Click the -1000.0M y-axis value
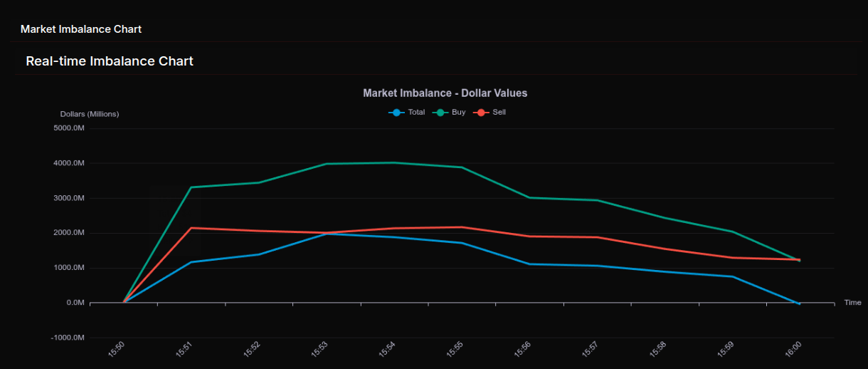The width and height of the screenshot is (868, 369). (x=68, y=338)
